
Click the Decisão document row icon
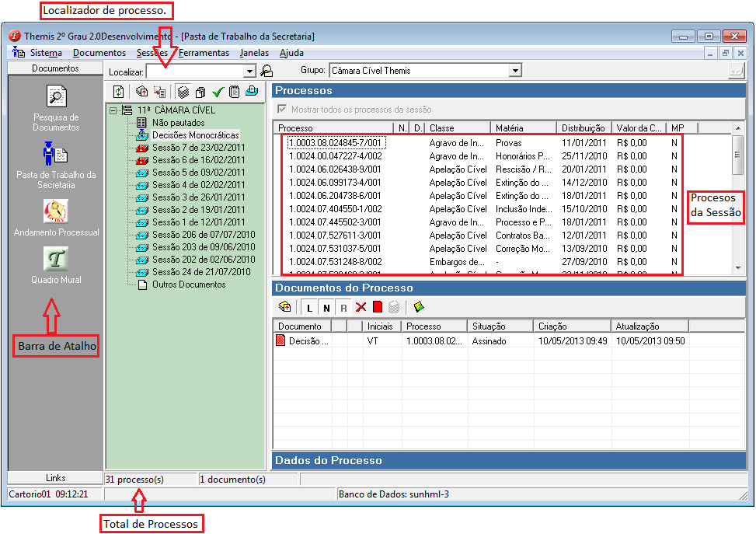click(x=280, y=340)
